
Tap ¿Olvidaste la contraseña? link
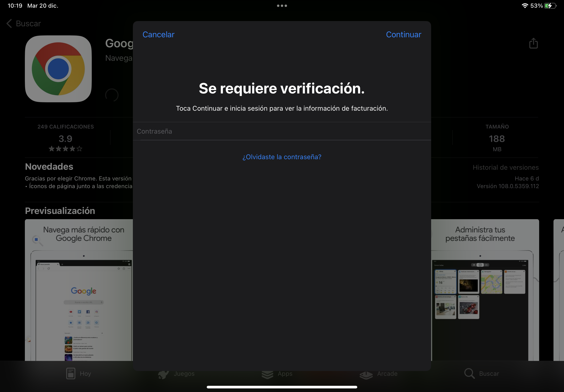(x=282, y=157)
